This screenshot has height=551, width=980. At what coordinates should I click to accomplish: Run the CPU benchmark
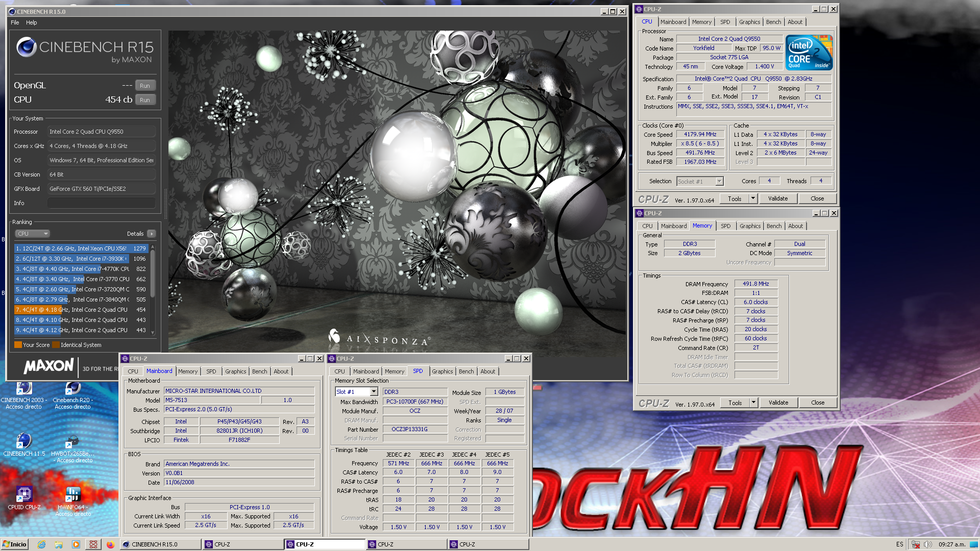pos(145,100)
